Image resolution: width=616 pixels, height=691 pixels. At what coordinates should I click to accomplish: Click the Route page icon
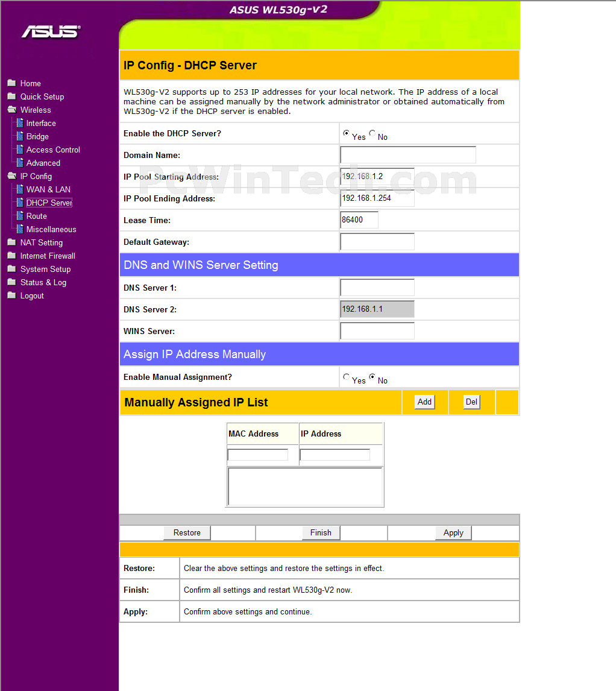click(x=20, y=215)
